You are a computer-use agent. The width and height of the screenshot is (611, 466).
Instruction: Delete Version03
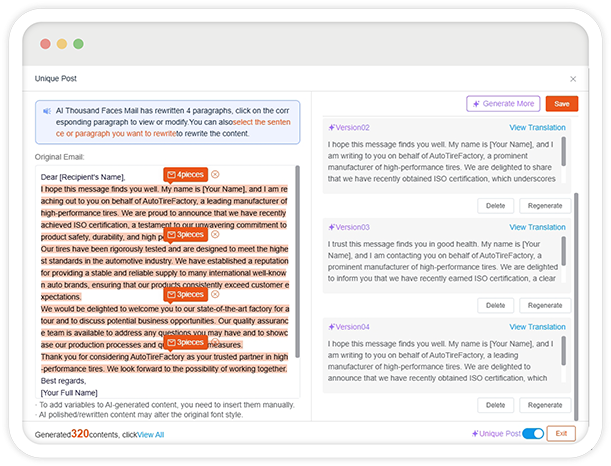click(495, 305)
